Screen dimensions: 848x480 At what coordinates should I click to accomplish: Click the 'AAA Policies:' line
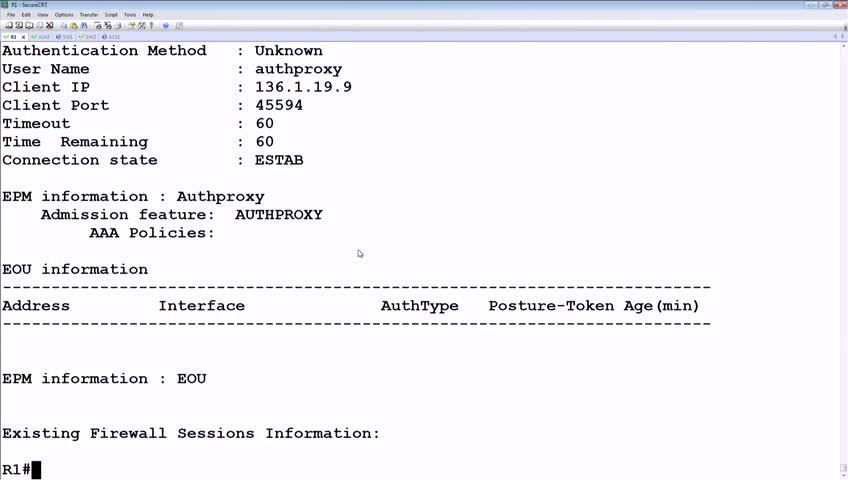point(152,233)
